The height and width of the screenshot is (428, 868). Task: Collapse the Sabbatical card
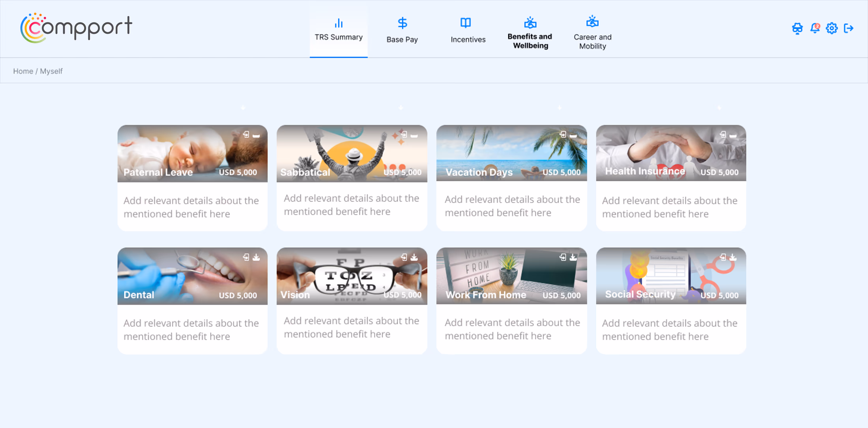tap(414, 136)
